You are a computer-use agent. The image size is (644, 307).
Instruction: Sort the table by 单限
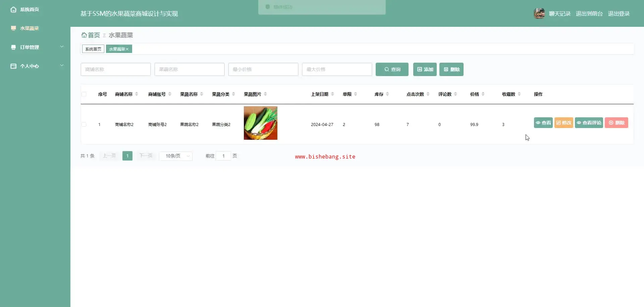(356, 94)
